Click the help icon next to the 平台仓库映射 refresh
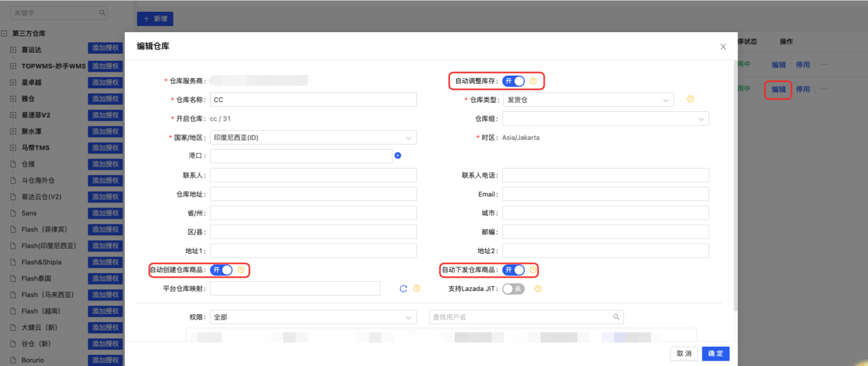868x366 pixels. click(417, 288)
